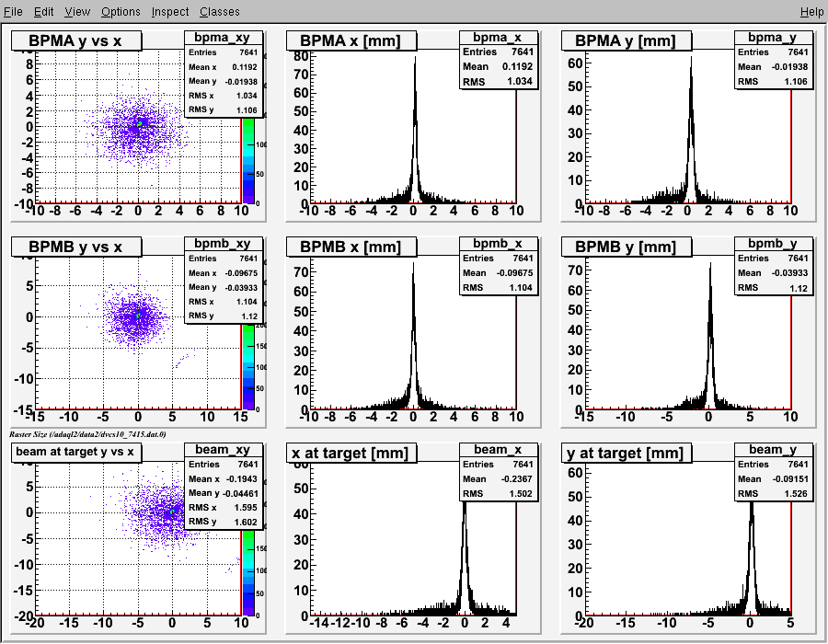Select the 'BPMB x [mm]' plot title
The width and height of the screenshot is (828, 644).
point(351,247)
